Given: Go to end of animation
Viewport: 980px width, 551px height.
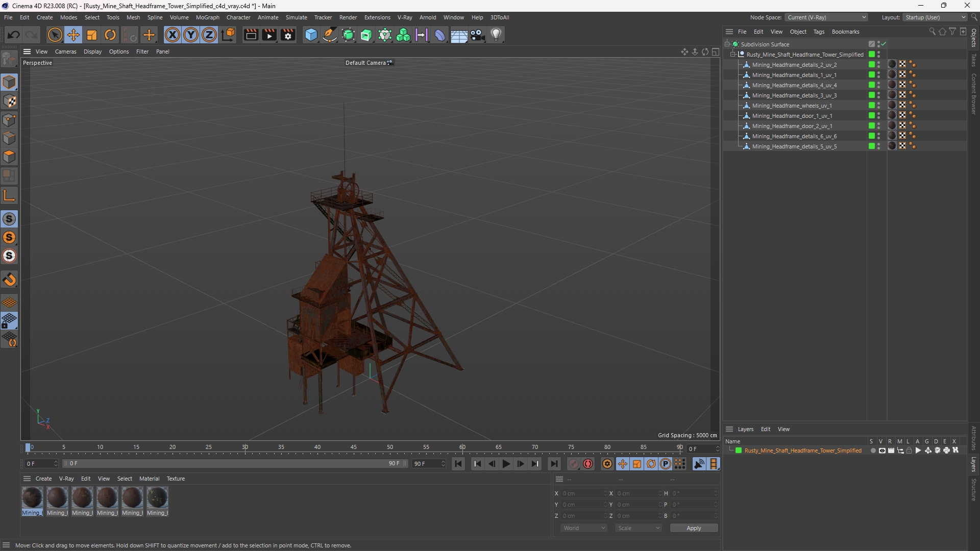Looking at the screenshot, I should point(554,464).
